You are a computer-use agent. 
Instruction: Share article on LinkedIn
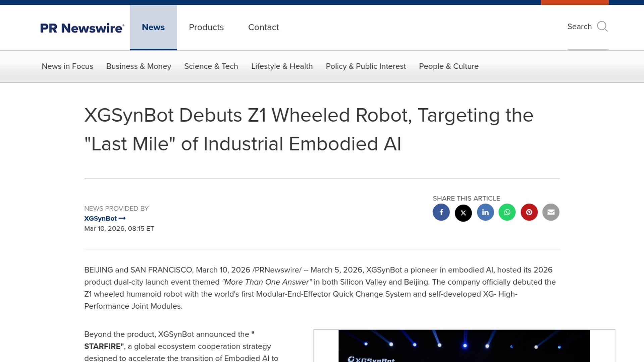485,212
